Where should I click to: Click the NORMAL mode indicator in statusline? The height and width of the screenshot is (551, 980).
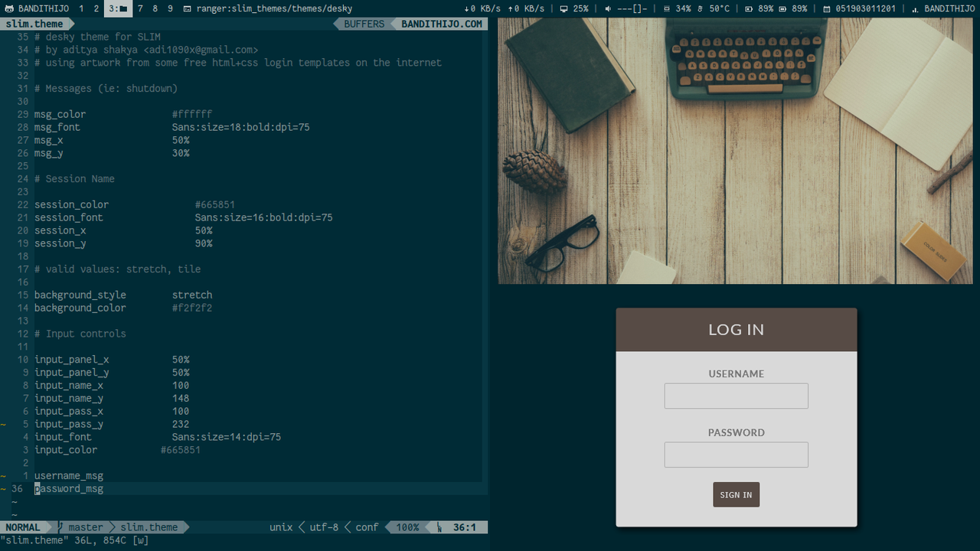[x=23, y=527]
